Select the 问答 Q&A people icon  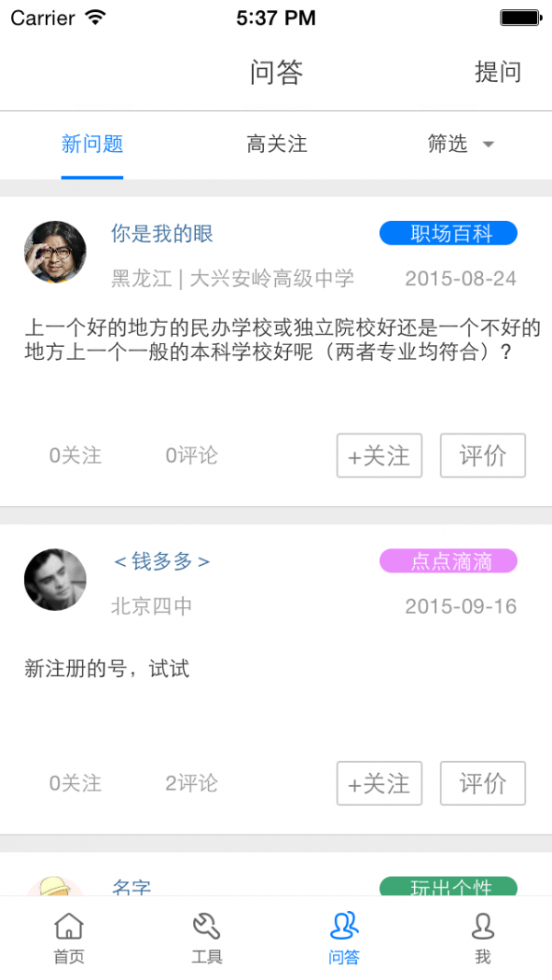[x=344, y=927]
